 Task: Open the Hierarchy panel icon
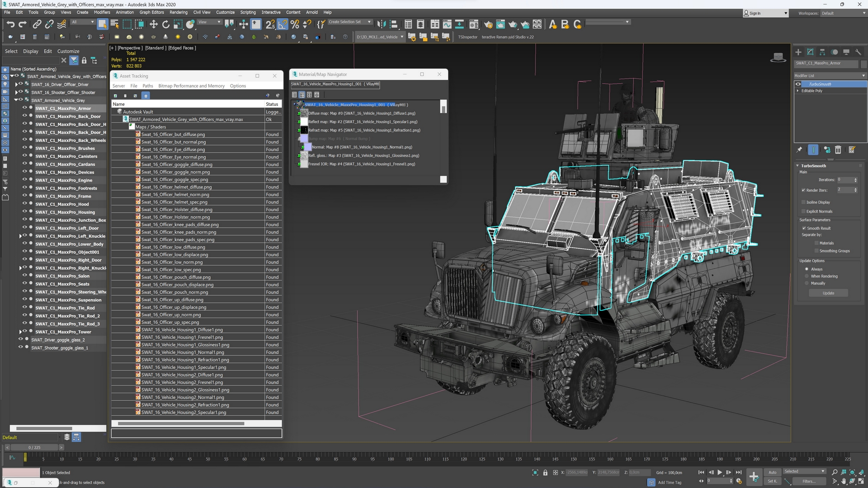822,52
